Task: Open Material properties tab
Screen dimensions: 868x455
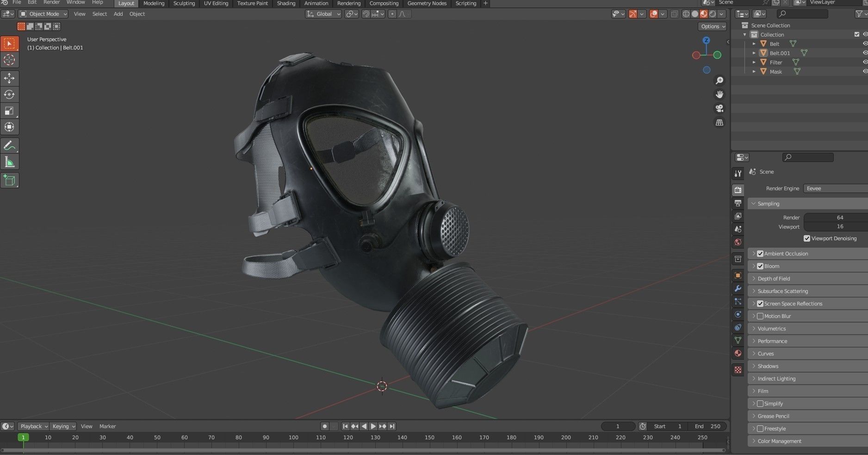Action: pyautogui.click(x=738, y=353)
